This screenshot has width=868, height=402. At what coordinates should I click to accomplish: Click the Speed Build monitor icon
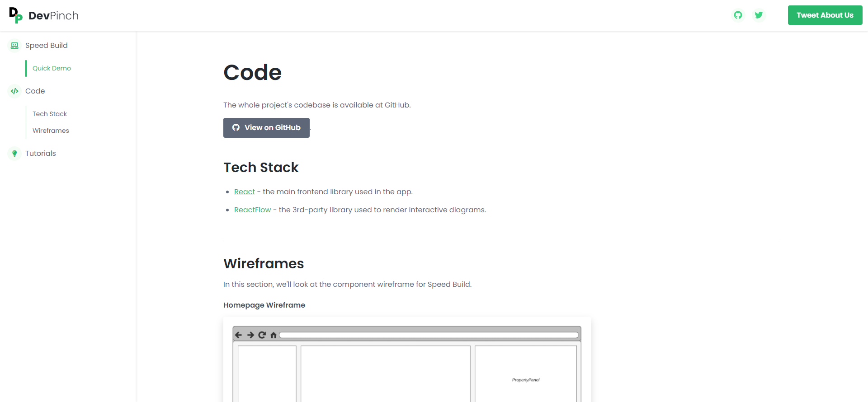coord(14,45)
